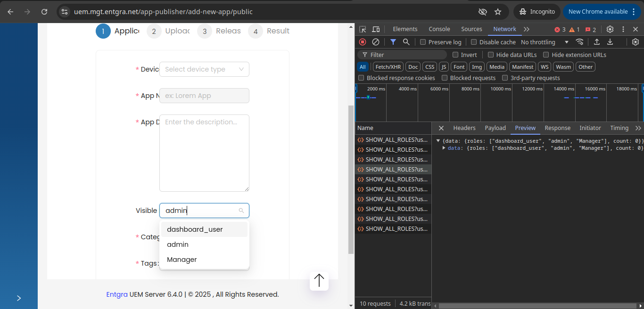Viewport: 644px width, 309px height.
Task: Clear the network log
Action: (x=376, y=42)
